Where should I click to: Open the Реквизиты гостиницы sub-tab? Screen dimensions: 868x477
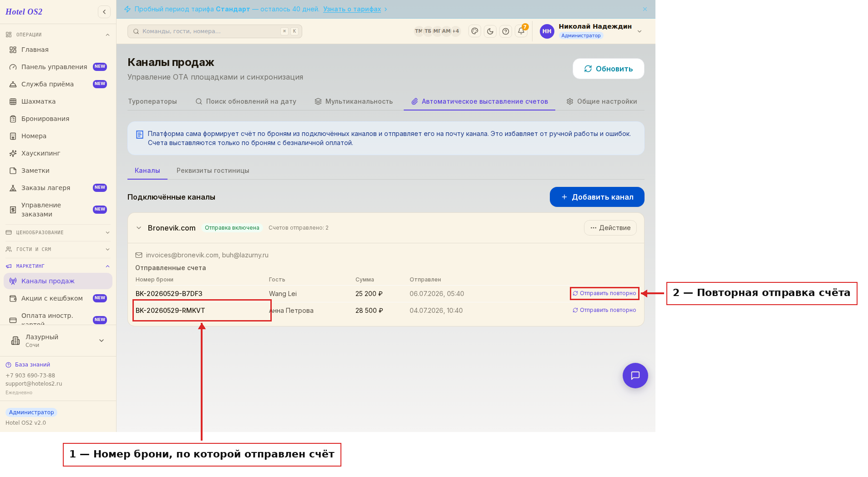(213, 171)
